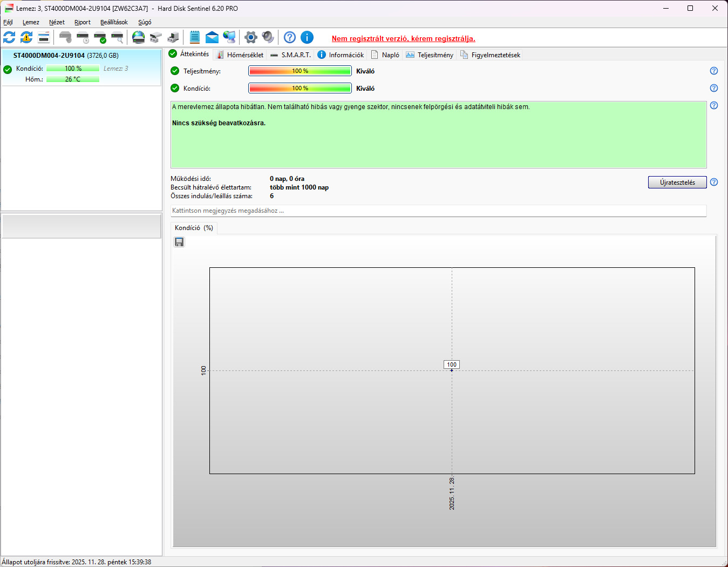The image size is (728, 567).
Task: Click help icon beside the green status text
Action: (714, 105)
